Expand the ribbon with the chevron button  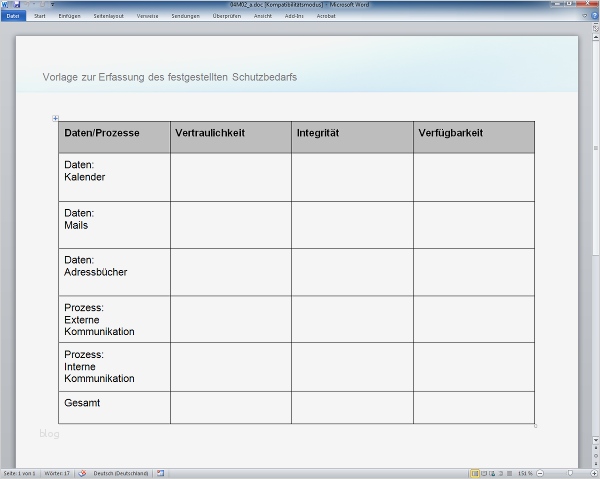pyautogui.click(x=584, y=16)
